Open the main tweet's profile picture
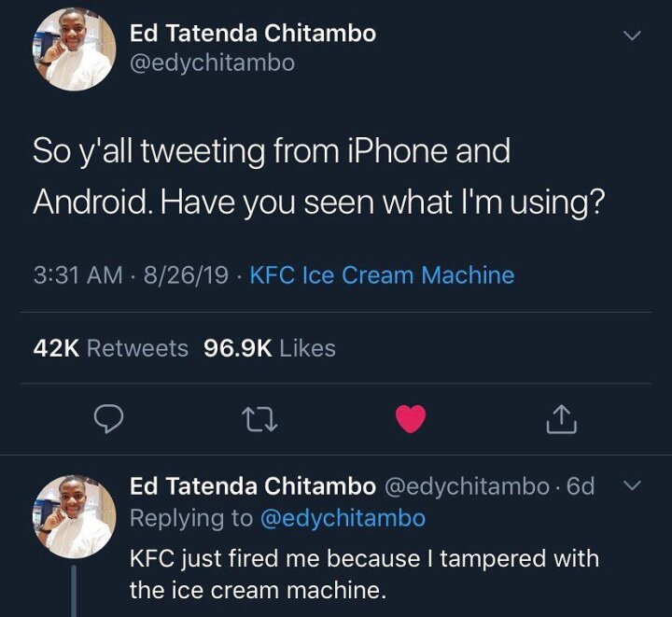Image resolution: width=672 pixels, height=617 pixels. (x=75, y=49)
